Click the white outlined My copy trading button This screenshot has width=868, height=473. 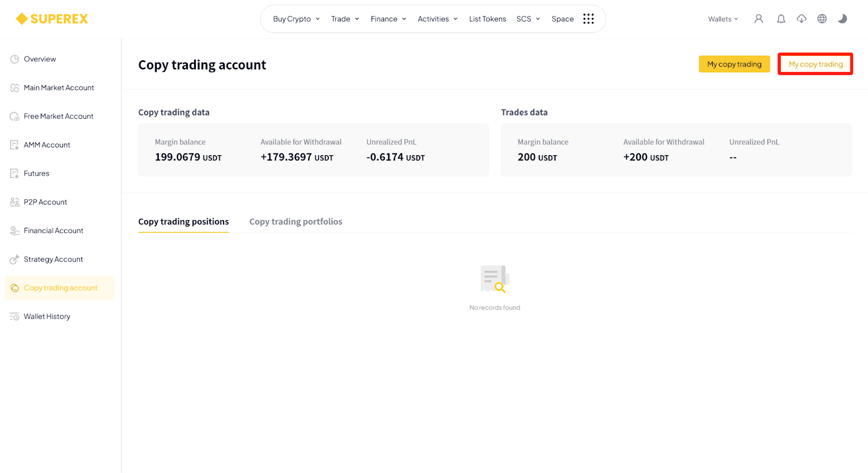[815, 64]
